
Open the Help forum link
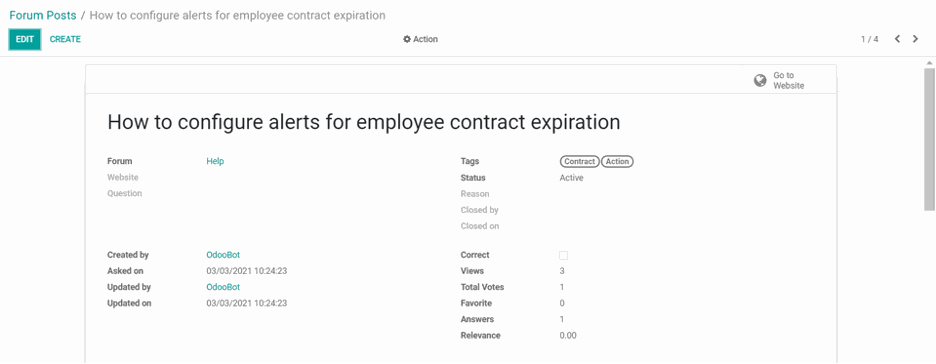[215, 161]
